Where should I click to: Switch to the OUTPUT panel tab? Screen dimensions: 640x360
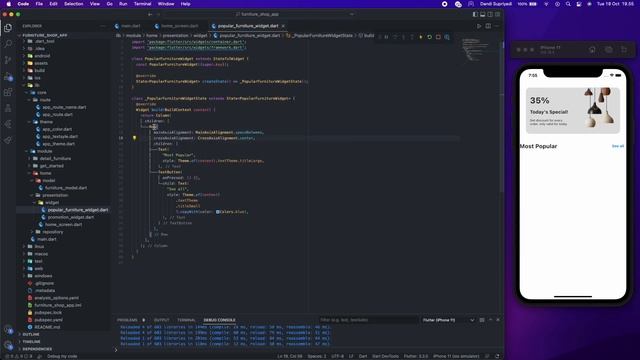(x=162, y=320)
